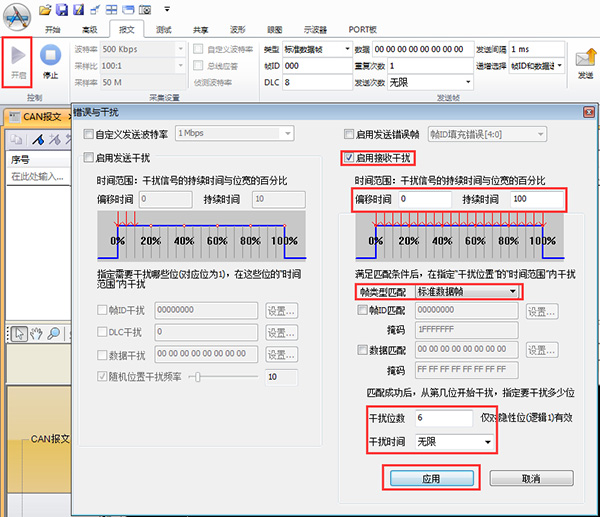Viewport: 600px width, 517px height.
Task: Open the 帧类型匹配 dropdown
Action: point(468,291)
